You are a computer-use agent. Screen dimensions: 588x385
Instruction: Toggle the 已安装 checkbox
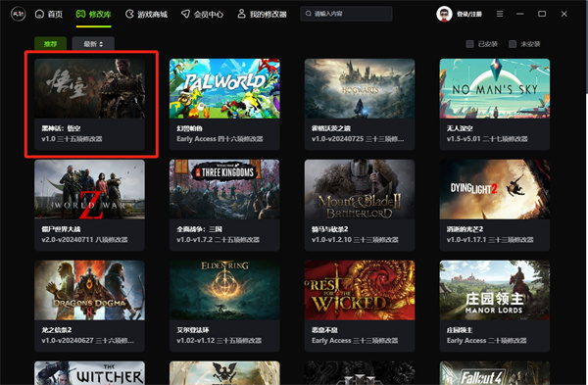[x=469, y=44]
